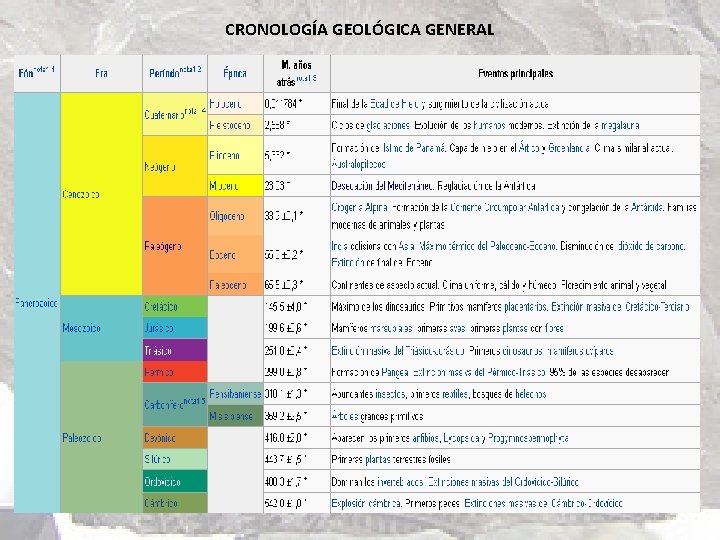The image size is (720, 540).
Task: Click the Paleógeno period cell
Action: [175, 246]
